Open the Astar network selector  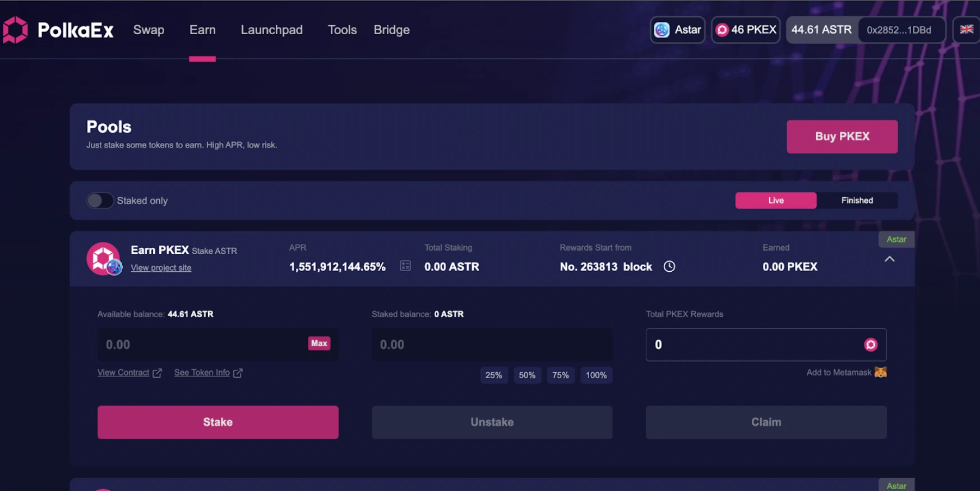tap(678, 30)
